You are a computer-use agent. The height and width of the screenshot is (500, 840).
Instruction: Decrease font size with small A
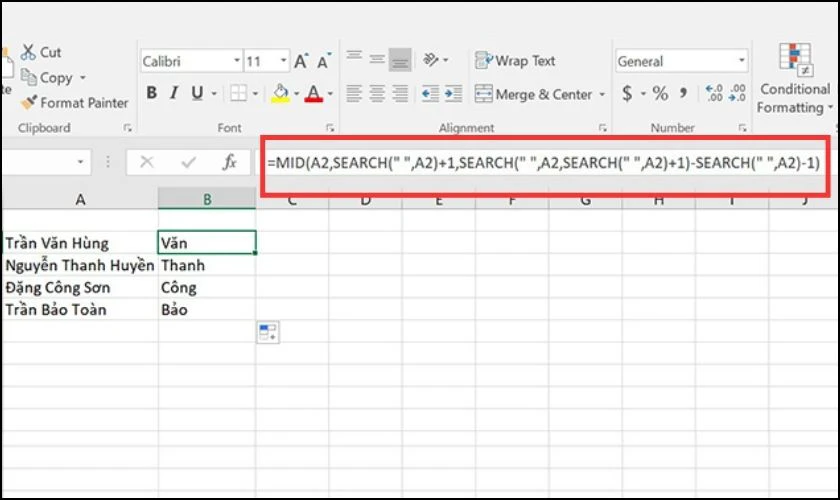point(323,61)
